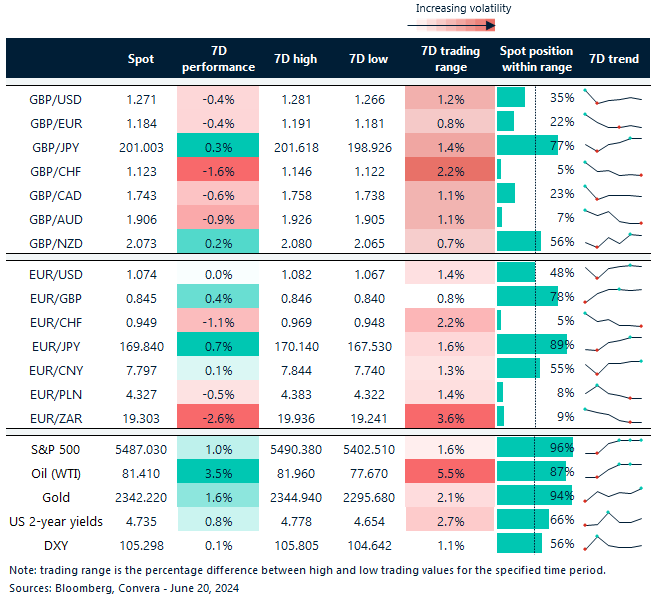Click S&P 500 96% position bar
657x598 pixels.
click(x=535, y=447)
